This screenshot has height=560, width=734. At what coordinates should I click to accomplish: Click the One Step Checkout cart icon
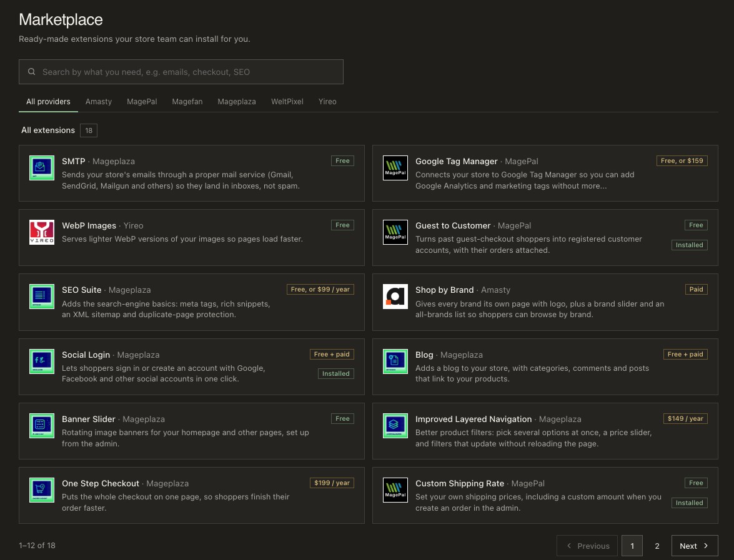tap(42, 490)
